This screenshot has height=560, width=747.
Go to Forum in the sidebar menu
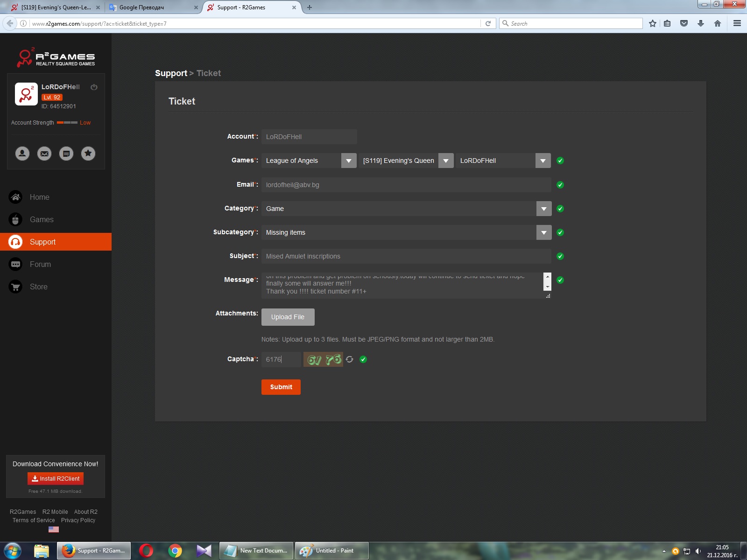40,264
